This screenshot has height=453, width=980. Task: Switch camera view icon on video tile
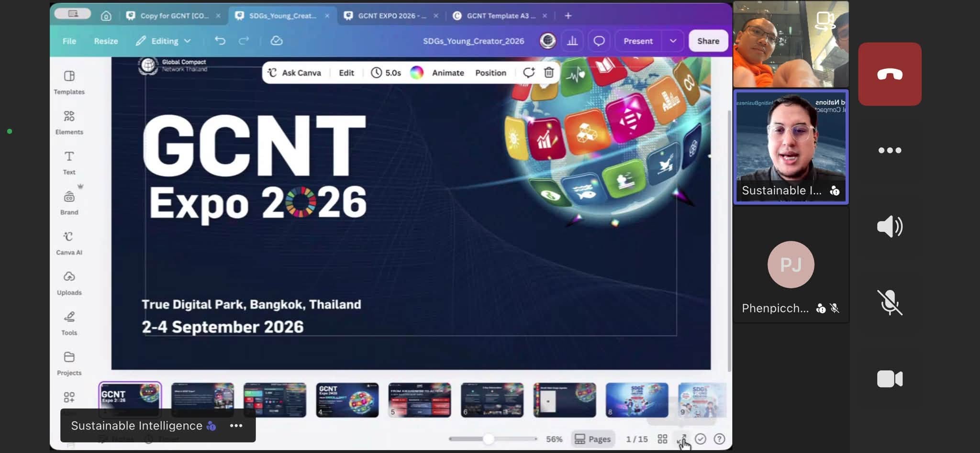(825, 21)
